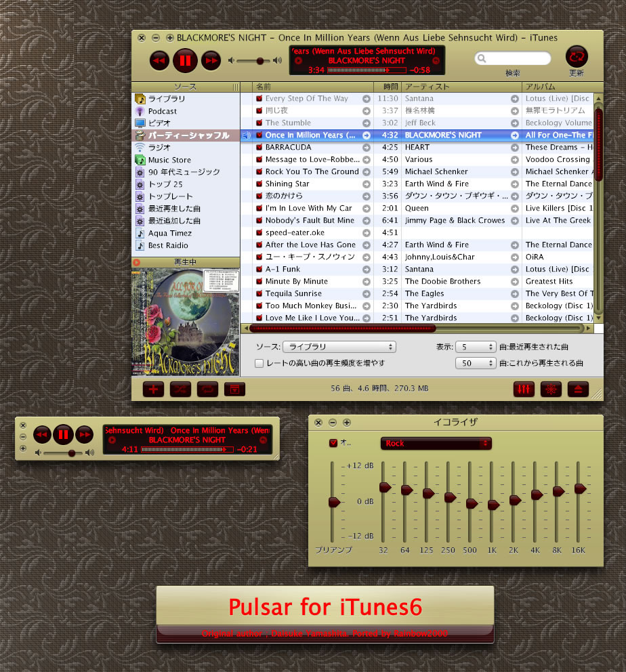
Task: Uncheck The Stumble track checkbox
Action: 259,123
